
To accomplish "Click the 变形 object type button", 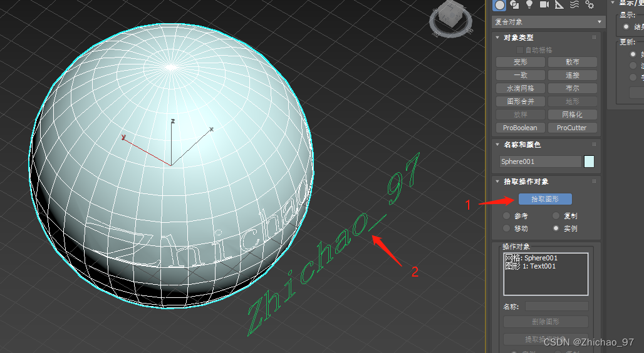I will click(521, 62).
